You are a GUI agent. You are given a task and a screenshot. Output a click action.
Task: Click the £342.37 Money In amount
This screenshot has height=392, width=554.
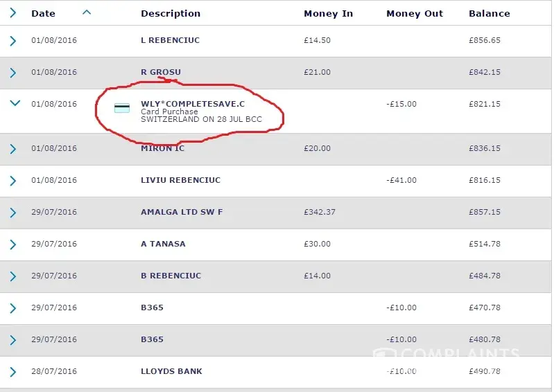click(320, 212)
